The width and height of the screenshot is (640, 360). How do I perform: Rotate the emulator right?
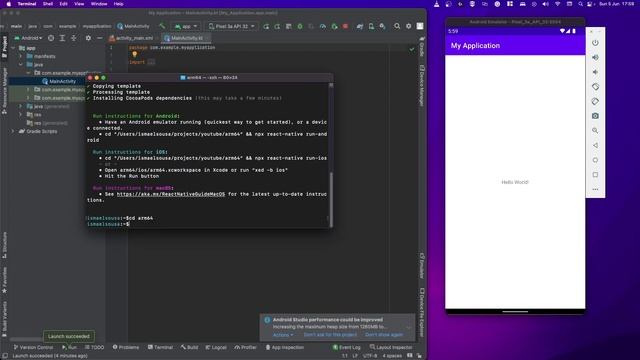(595, 101)
